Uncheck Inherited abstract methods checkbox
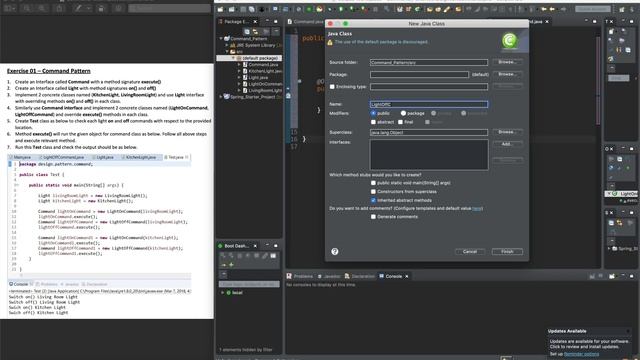The height and width of the screenshot is (360, 640). pyautogui.click(x=373, y=200)
